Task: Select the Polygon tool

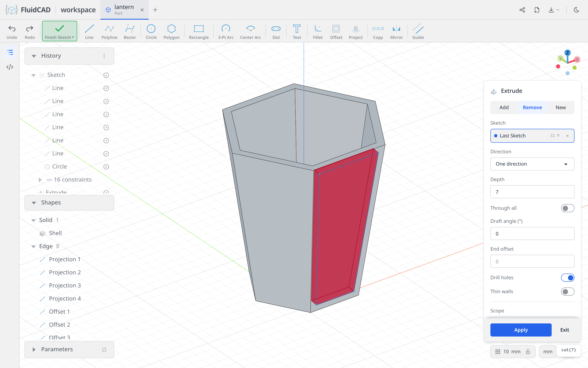Action: [x=171, y=31]
